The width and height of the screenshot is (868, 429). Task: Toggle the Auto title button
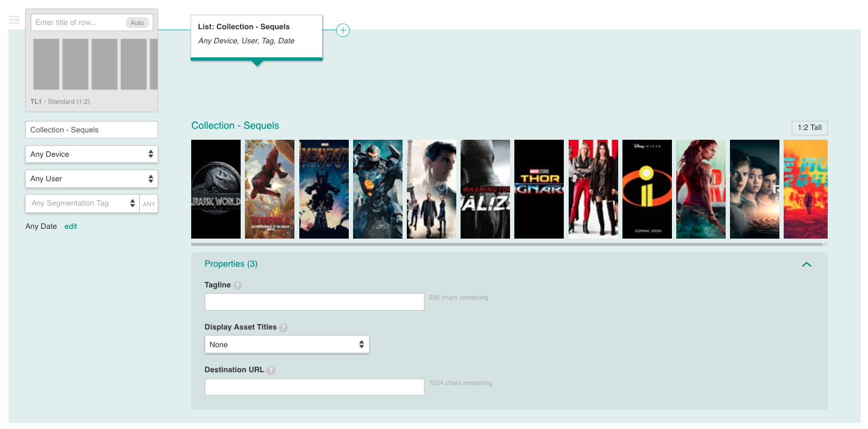pyautogui.click(x=137, y=23)
